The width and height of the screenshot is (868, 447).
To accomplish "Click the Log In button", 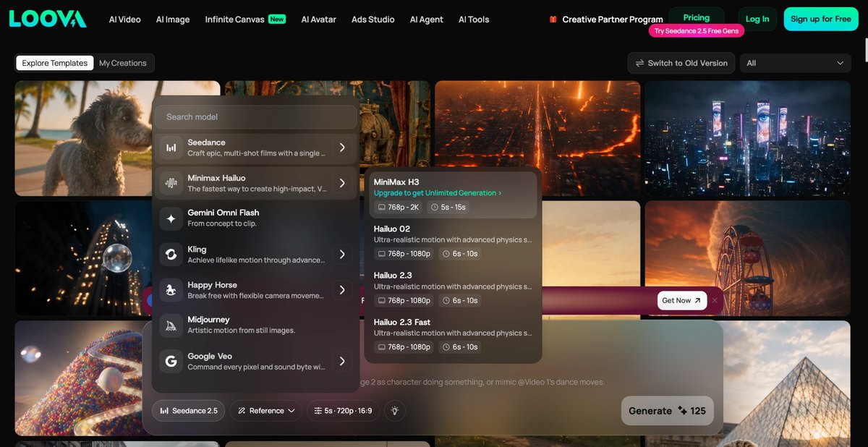I will tap(757, 19).
